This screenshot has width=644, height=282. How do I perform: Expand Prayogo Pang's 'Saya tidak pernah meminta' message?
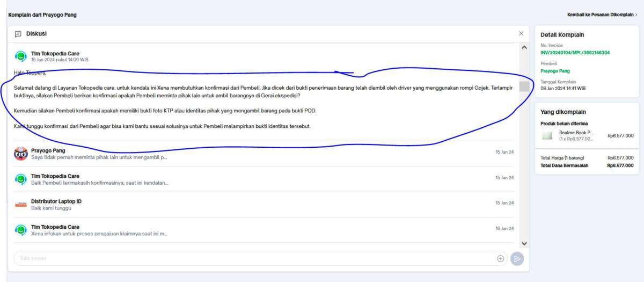[264, 154]
